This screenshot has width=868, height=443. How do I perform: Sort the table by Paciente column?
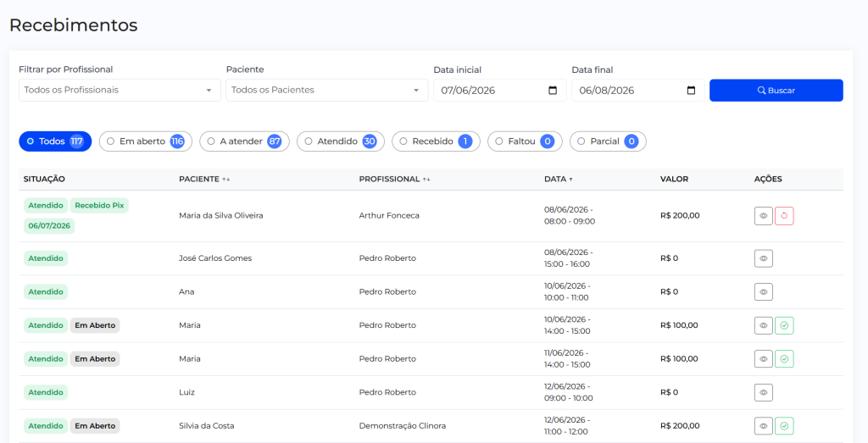203,180
